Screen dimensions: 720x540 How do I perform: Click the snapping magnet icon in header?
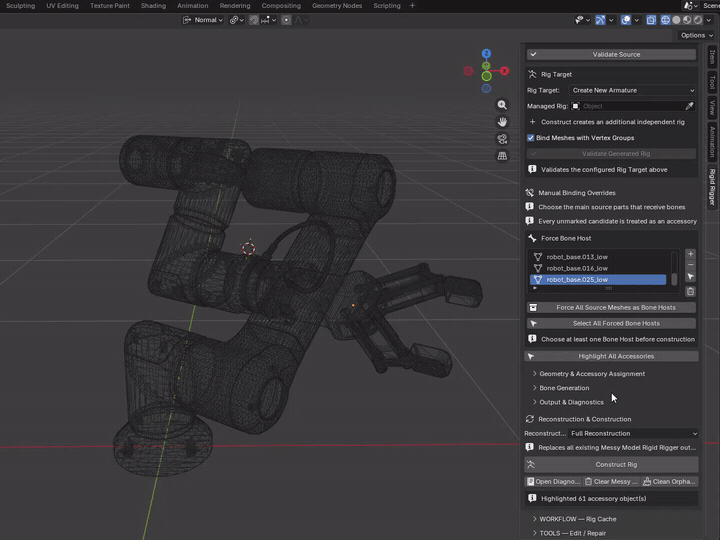coord(254,20)
